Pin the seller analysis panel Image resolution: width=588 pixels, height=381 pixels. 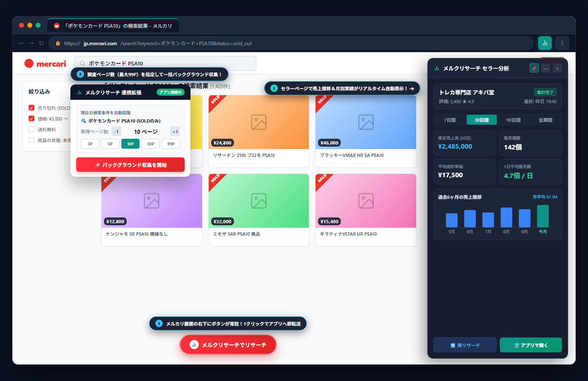534,68
